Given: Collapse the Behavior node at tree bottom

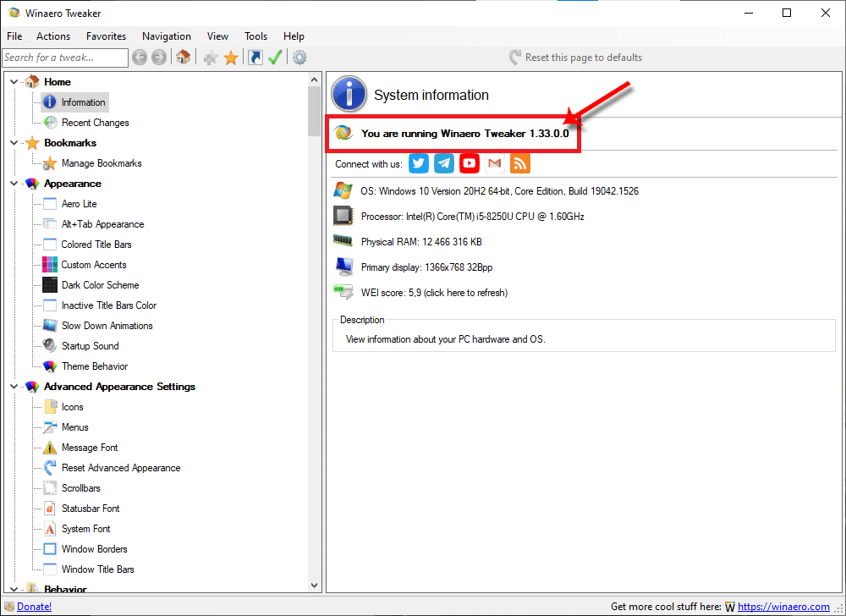Looking at the screenshot, I should [x=14, y=589].
